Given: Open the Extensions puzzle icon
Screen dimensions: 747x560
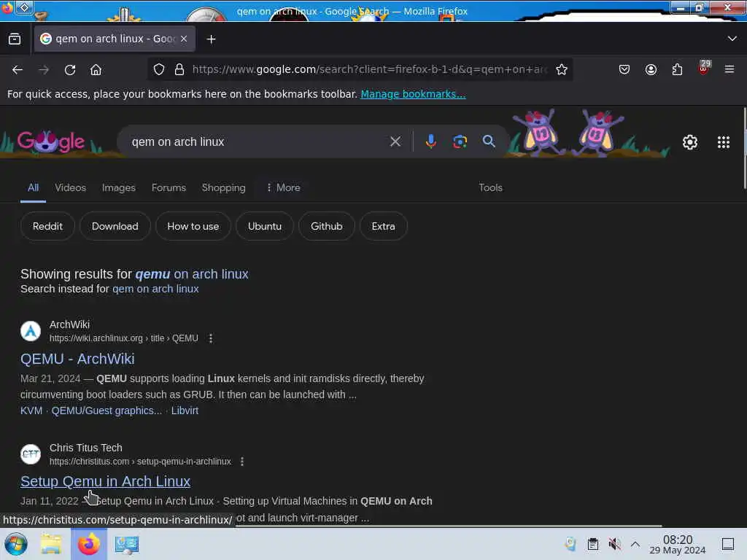Looking at the screenshot, I should pyautogui.click(x=677, y=69).
